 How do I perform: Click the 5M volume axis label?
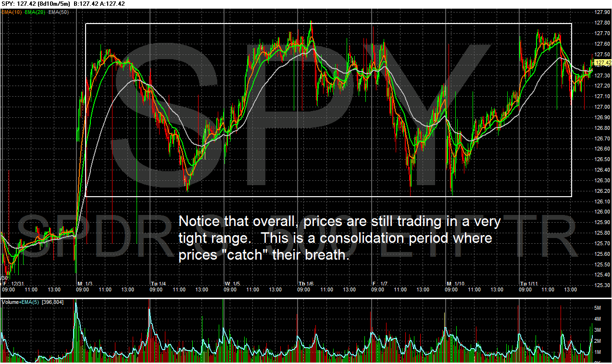pos(598,307)
